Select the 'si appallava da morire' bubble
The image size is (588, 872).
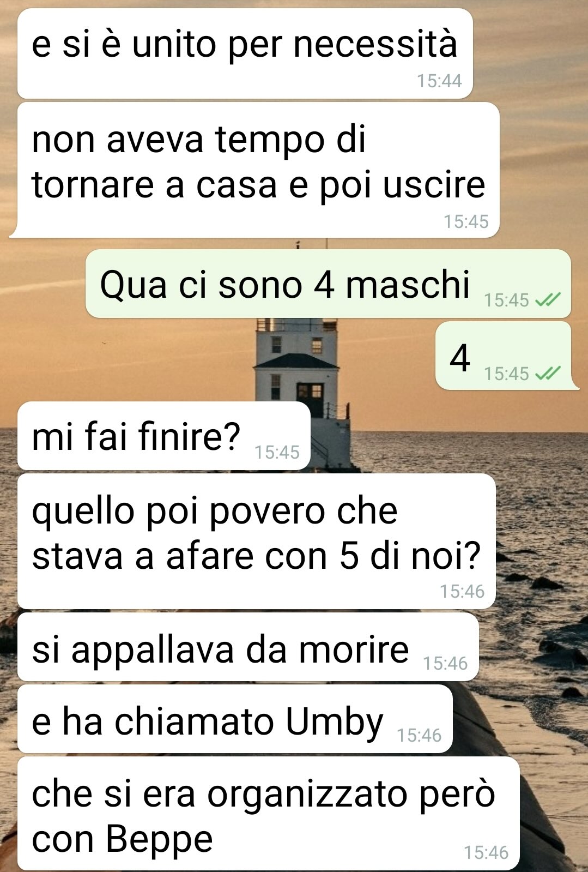(248, 647)
